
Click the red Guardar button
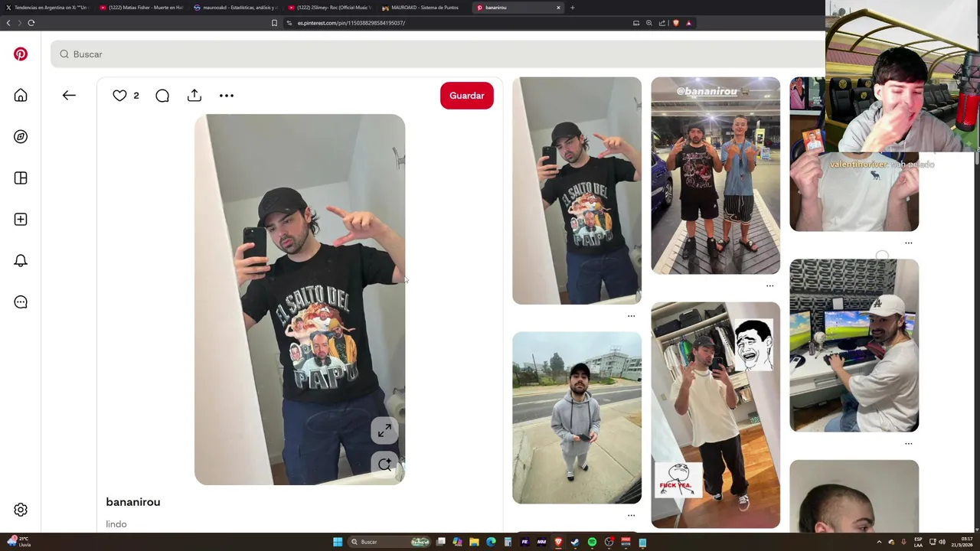(467, 96)
